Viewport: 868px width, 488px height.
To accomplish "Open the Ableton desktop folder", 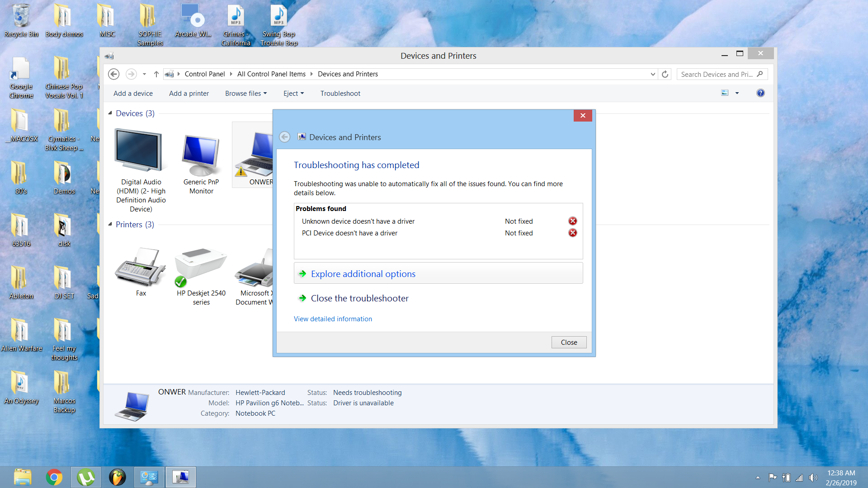I will click(x=21, y=283).
